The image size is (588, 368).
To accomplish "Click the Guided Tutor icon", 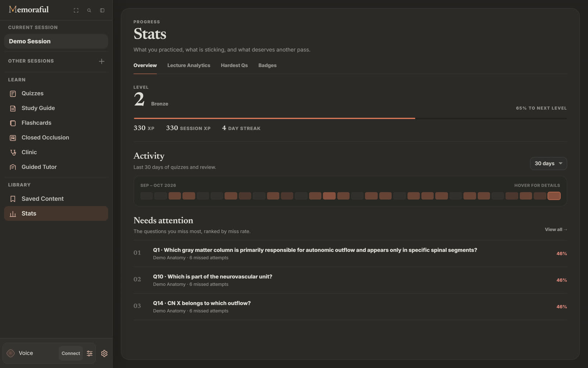I will [13, 167].
